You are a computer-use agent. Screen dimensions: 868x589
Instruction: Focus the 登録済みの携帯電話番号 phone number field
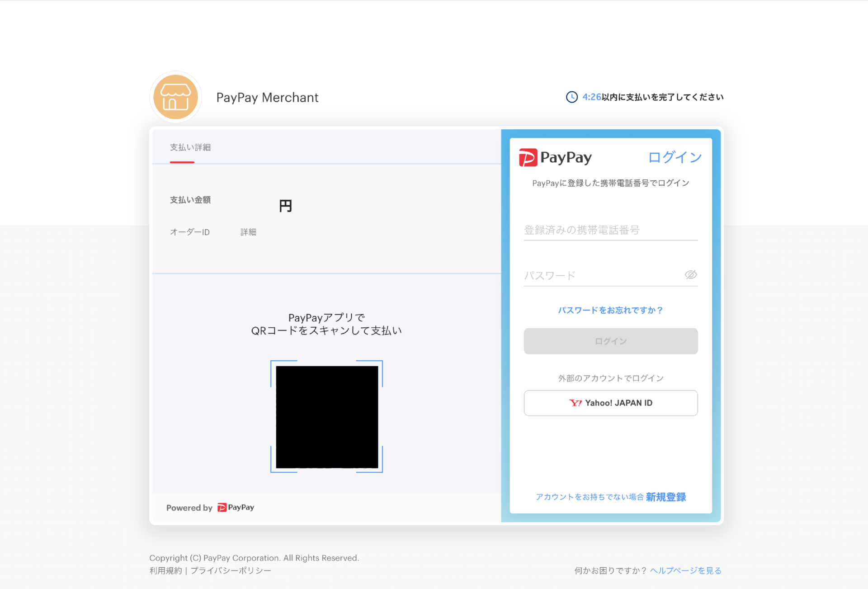(x=611, y=230)
